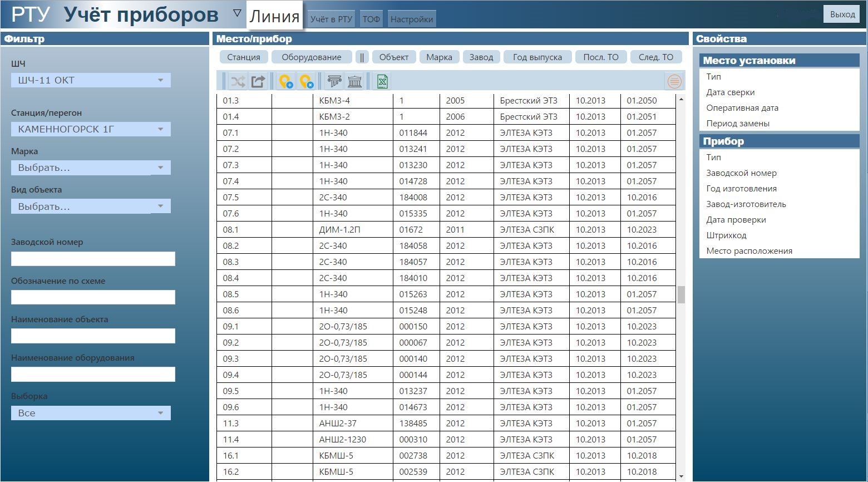
Task: Select serial number cell 01672
Action: click(x=416, y=230)
